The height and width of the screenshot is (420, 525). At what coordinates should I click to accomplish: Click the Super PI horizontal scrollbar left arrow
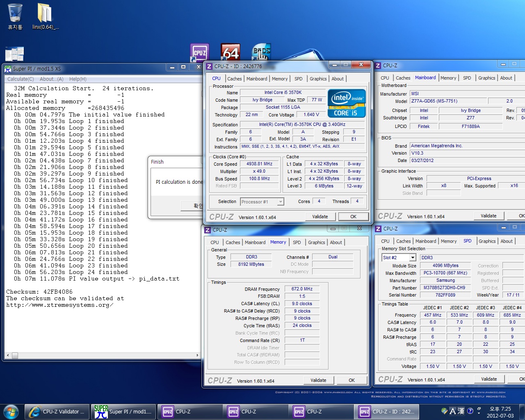[7, 355]
